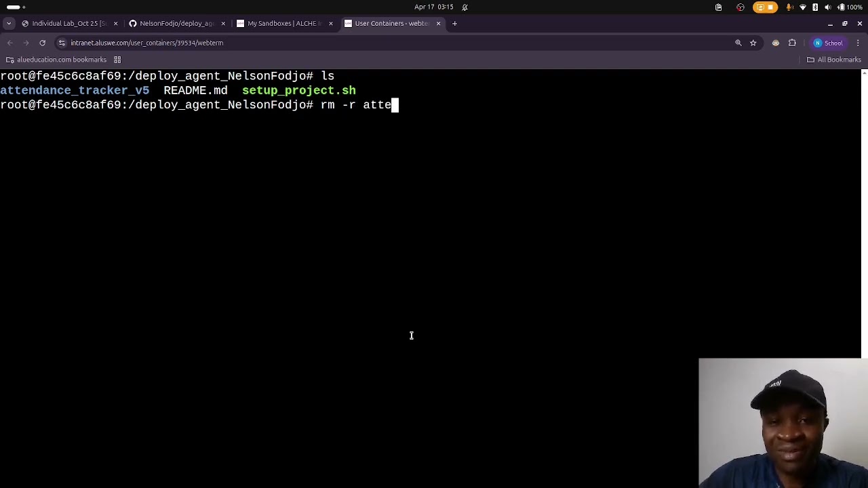Open a new browser tab
This screenshot has width=868, height=488.
pos(454,23)
